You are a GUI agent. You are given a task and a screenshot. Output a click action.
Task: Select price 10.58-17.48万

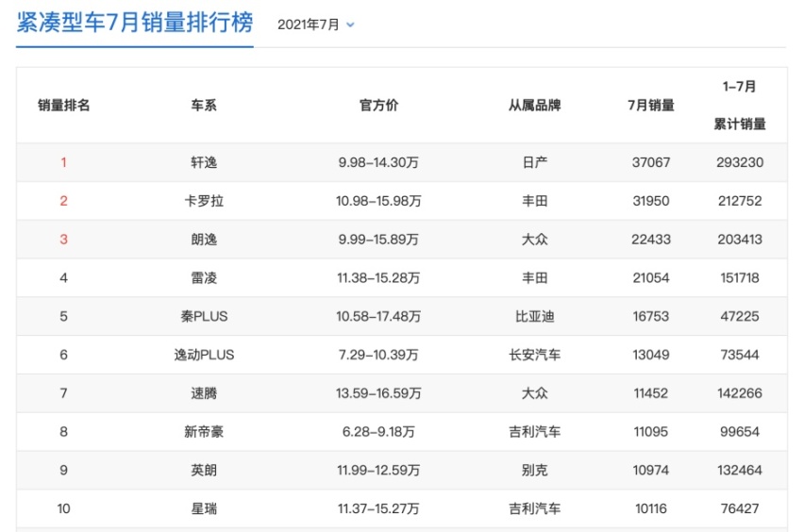[x=378, y=316]
